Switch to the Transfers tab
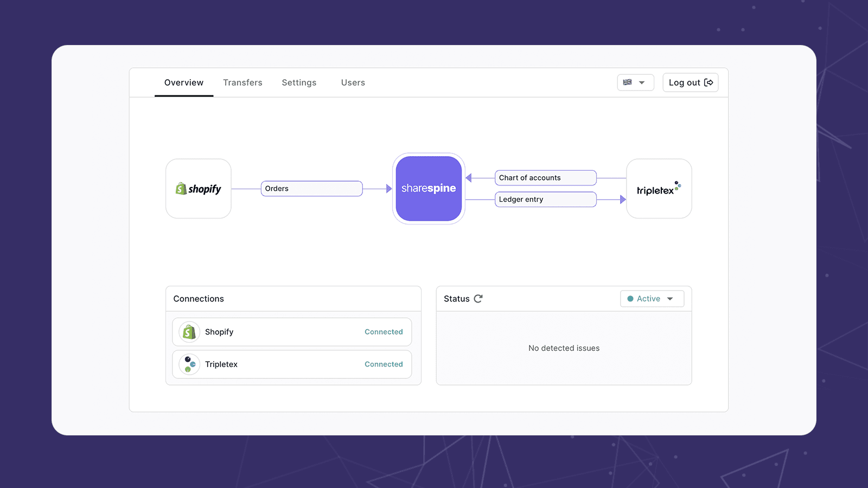Image resolution: width=868 pixels, height=488 pixels. pos(242,82)
